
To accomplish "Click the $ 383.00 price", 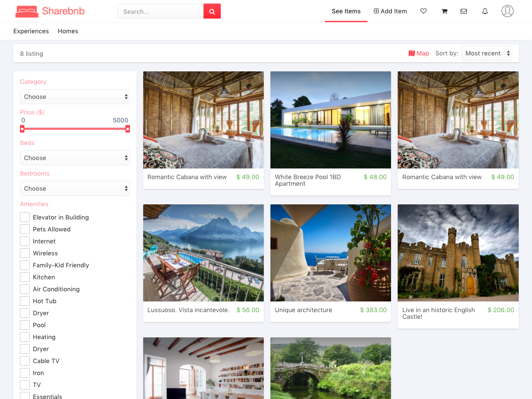I will click(x=373, y=310).
